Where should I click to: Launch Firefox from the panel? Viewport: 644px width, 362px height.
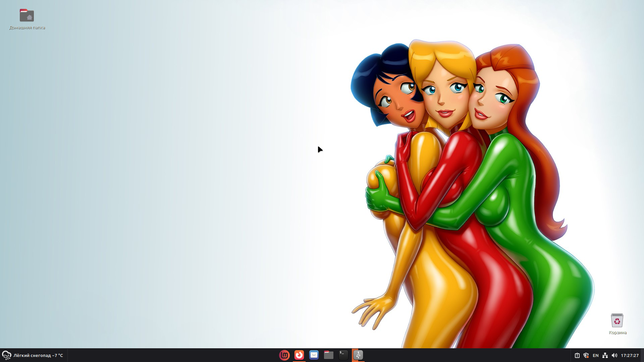click(299, 355)
